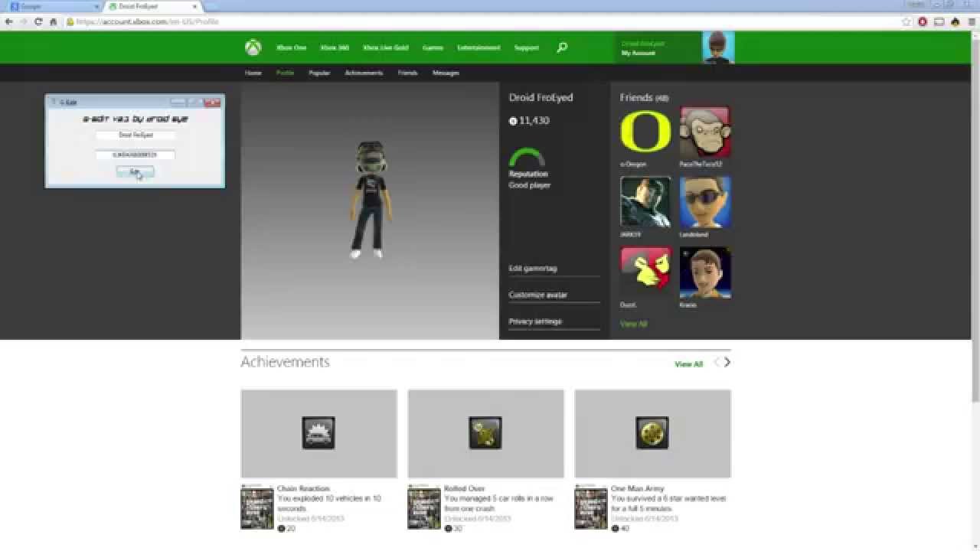Open the monkey friend avatar
Image resolution: width=980 pixels, height=551 pixels.
click(x=705, y=132)
